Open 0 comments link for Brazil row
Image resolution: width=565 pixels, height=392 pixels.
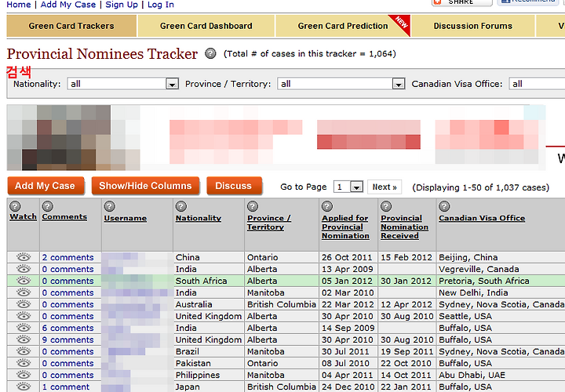[x=67, y=351]
